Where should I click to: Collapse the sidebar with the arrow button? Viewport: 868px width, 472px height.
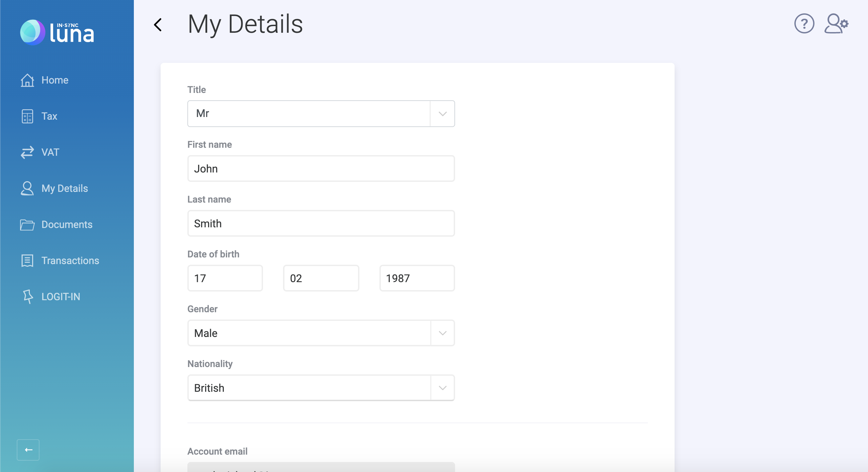point(28,450)
